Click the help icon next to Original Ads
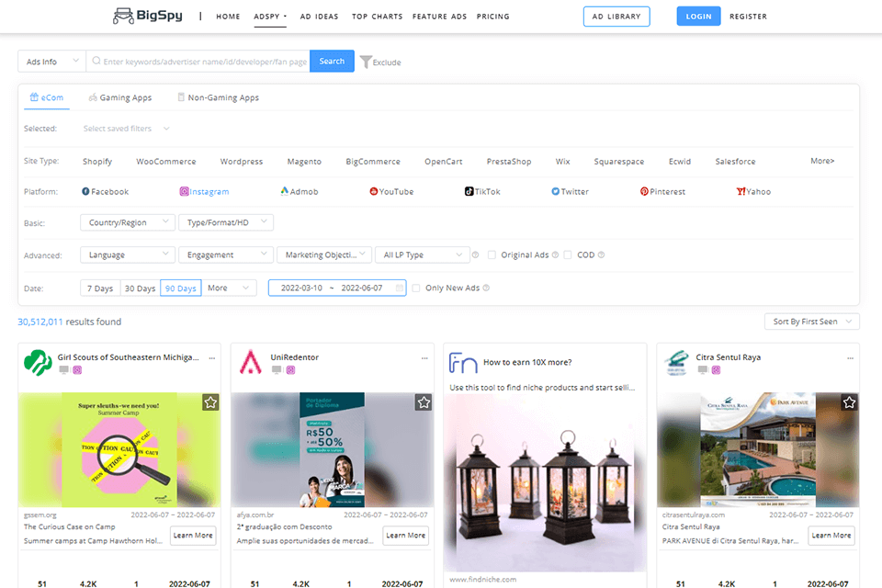Image resolution: width=882 pixels, height=588 pixels. (x=555, y=254)
